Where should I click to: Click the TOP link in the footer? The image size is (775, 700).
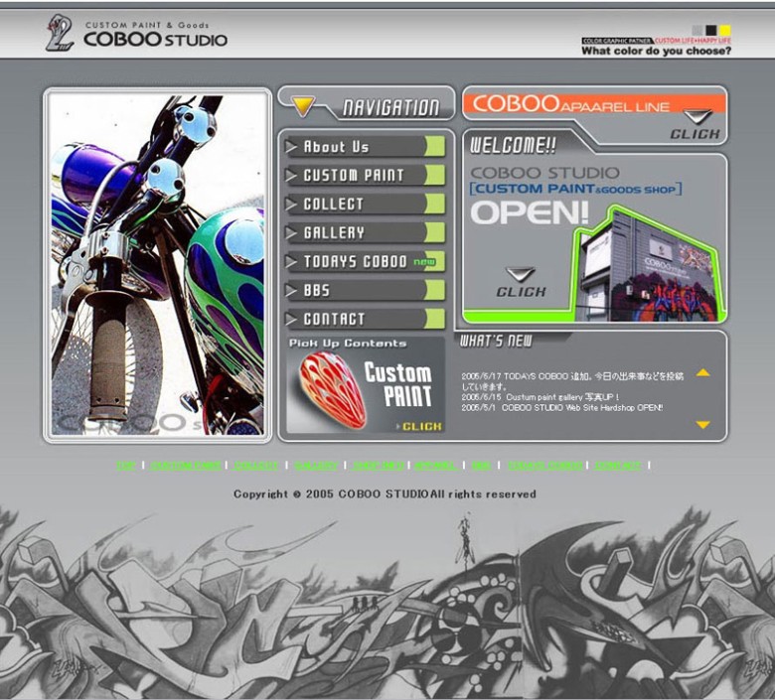(126, 466)
